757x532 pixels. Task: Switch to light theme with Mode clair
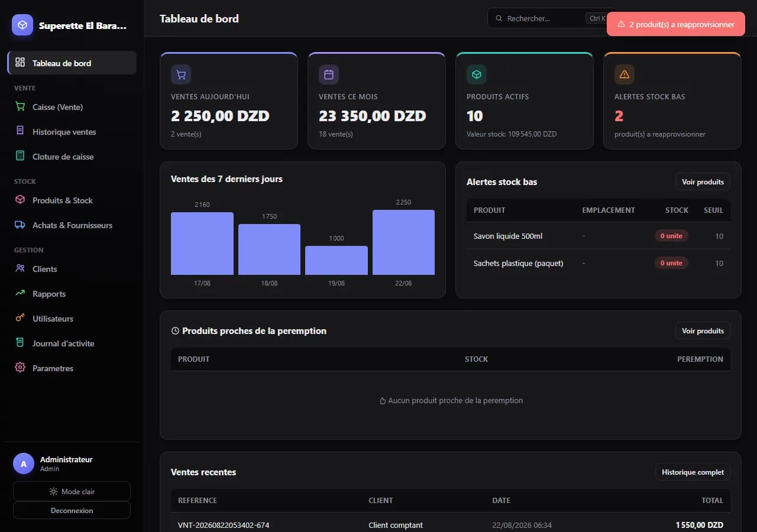(72, 491)
